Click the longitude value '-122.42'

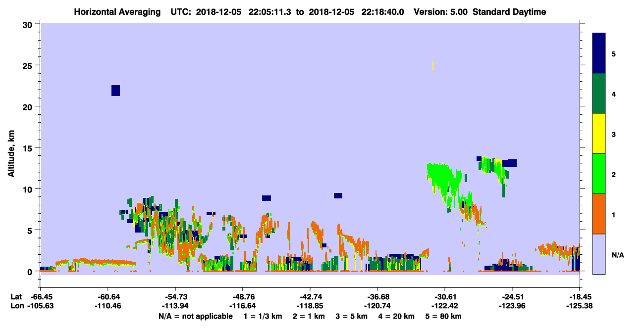click(x=445, y=306)
